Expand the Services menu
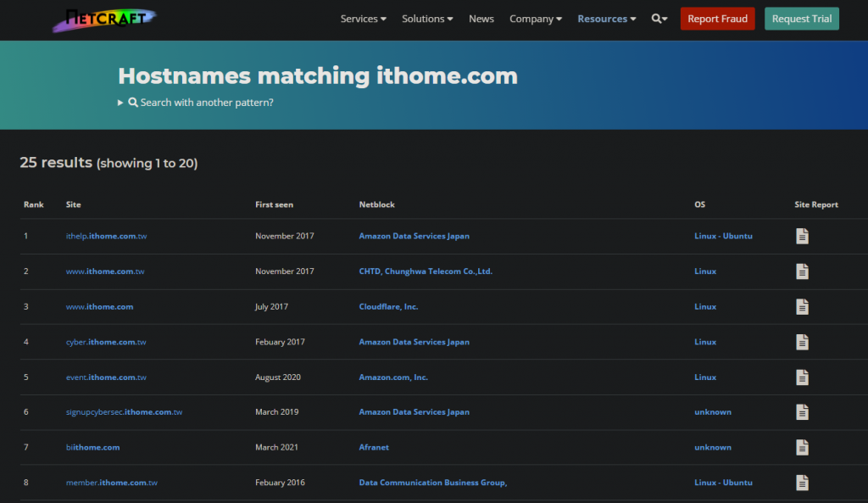Viewport: 868px width, 503px height. click(x=363, y=19)
